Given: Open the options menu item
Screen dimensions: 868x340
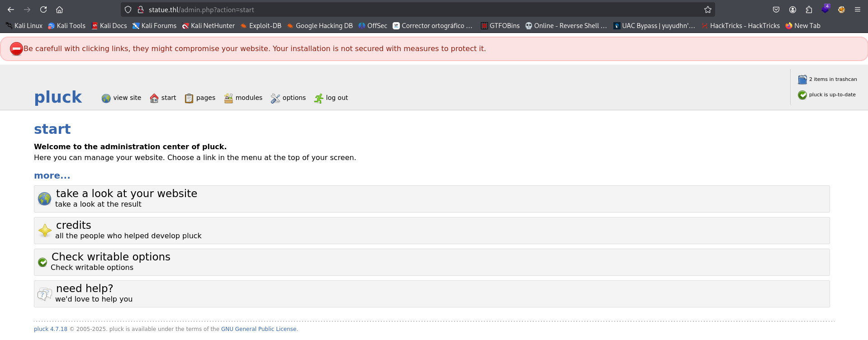Looking at the screenshot, I should pyautogui.click(x=294, y=98).
